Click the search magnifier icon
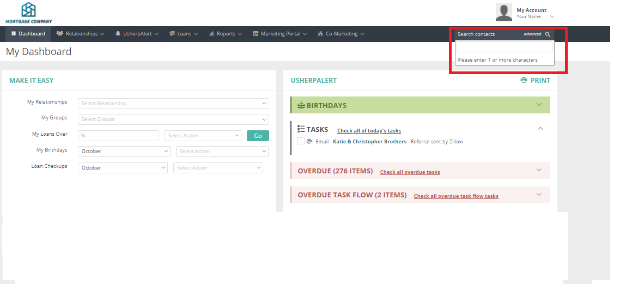 (x=548, y=34)
